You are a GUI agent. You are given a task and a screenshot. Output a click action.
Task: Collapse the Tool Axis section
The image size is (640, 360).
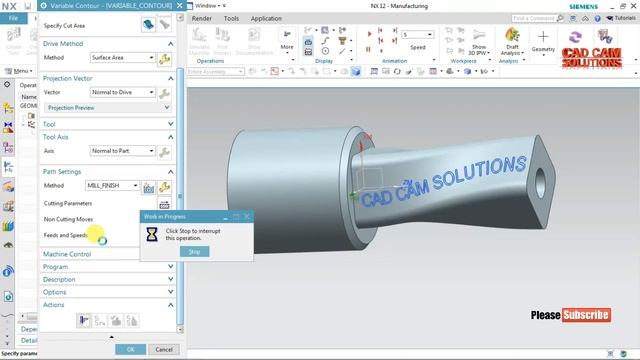[x=170, y=137]
